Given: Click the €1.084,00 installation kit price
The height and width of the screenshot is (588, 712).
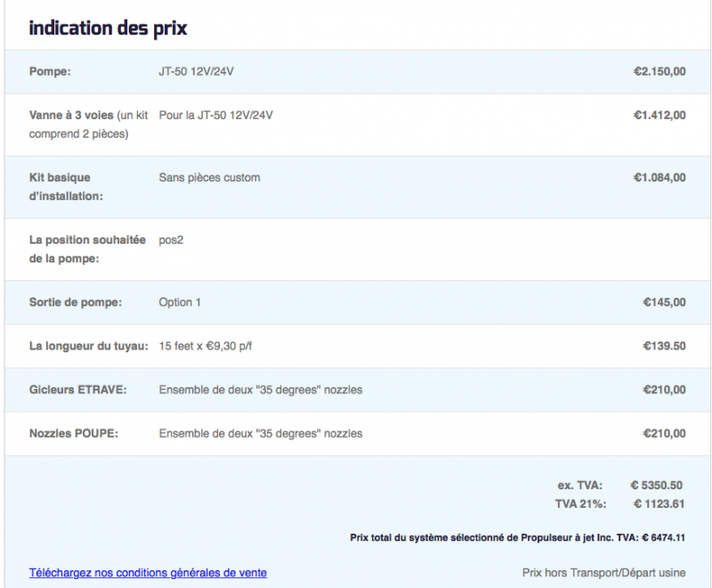Looking at the screenshot, I should [659, 177].
